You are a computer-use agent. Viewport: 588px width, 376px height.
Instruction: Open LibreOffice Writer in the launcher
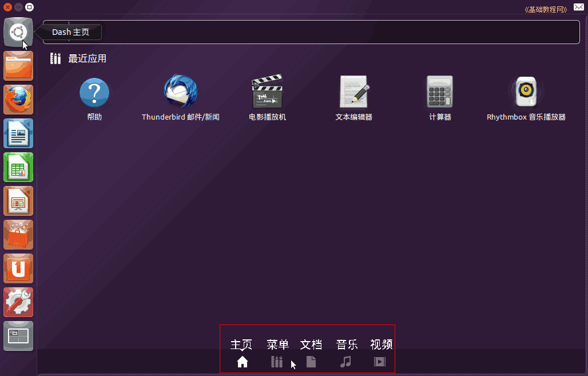[x=18, y=133]
